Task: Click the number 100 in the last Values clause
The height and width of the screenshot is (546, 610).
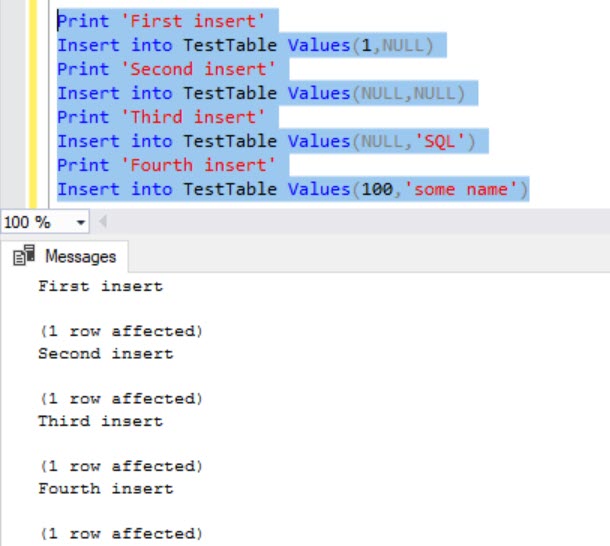Action: click(x=377, y=189)
